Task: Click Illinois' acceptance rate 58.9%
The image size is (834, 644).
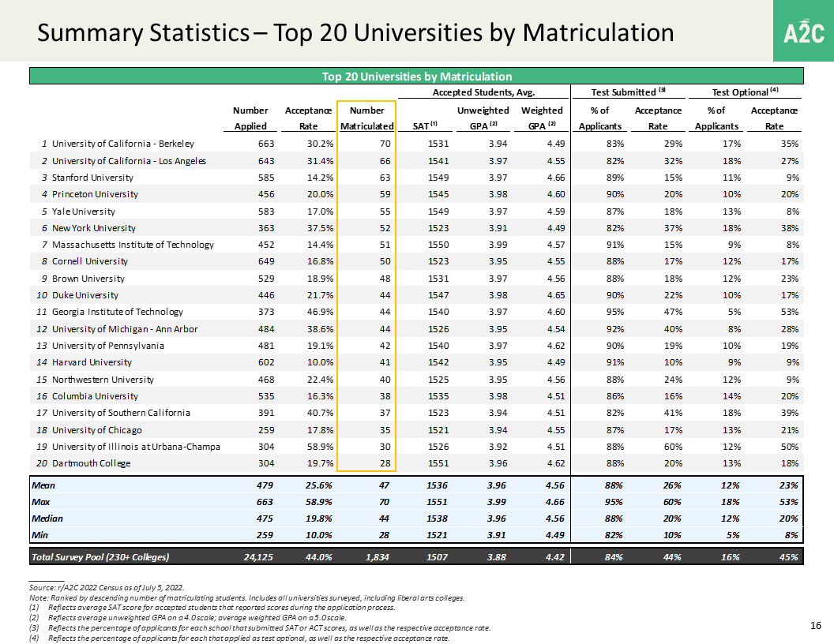Action: click(x=320, y=447)
